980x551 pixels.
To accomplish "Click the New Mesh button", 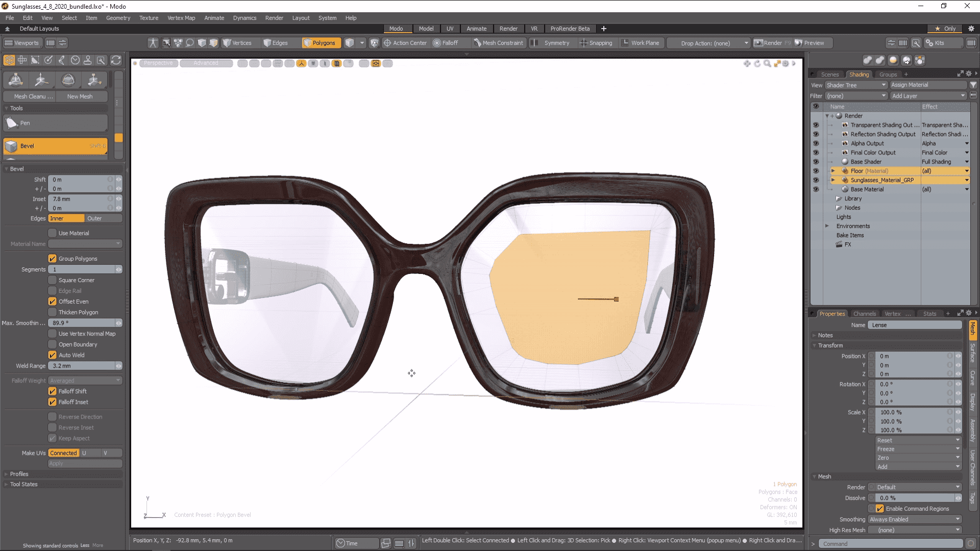I will click(x=80, y=96).
